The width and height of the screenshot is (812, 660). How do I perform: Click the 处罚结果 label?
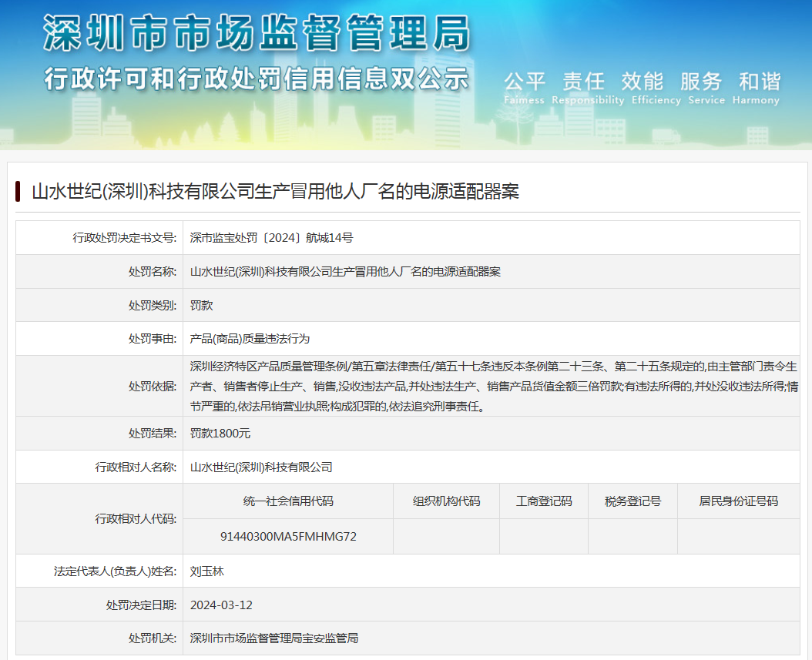[153, 434]
